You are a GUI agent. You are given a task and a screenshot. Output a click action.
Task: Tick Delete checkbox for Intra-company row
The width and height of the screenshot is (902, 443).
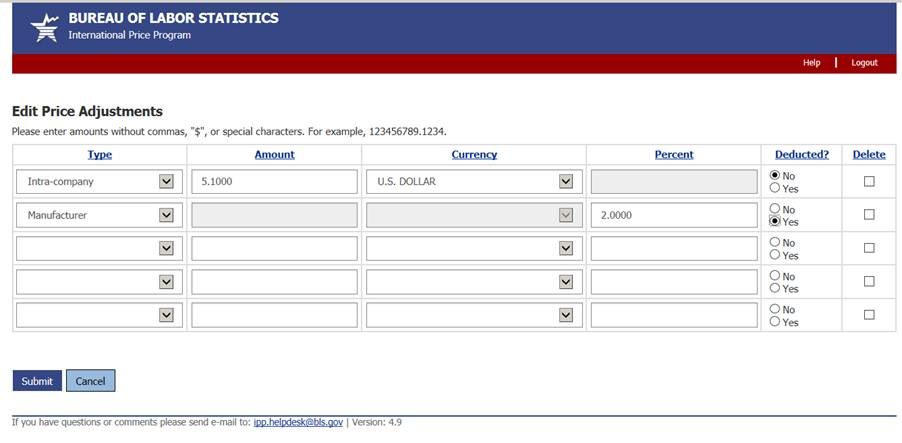[x=869, y=181]
